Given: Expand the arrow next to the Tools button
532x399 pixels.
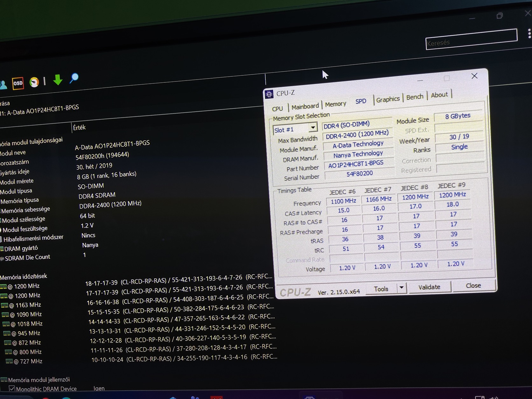Looking at the screenshot, I should (x=402, y=288).
